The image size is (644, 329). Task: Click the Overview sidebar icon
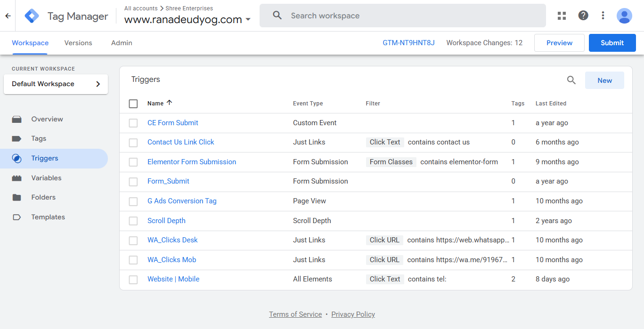[17, 119]
